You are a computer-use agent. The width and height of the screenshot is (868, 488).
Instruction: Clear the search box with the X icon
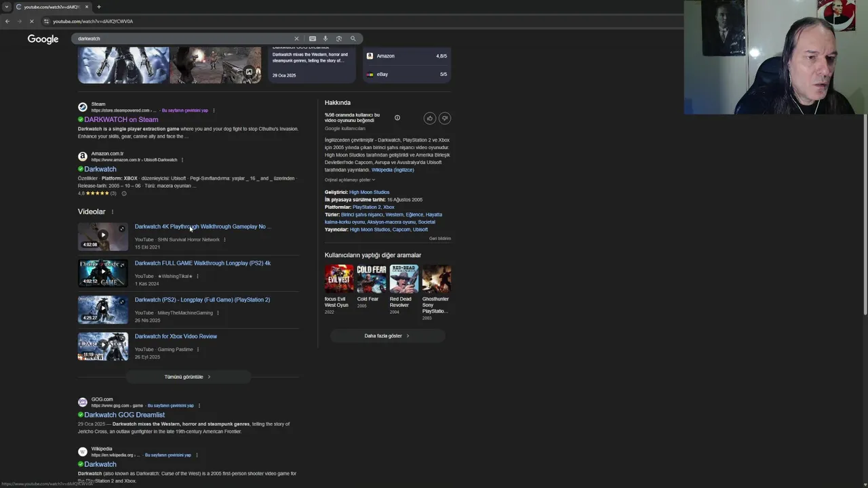[296, 39]
